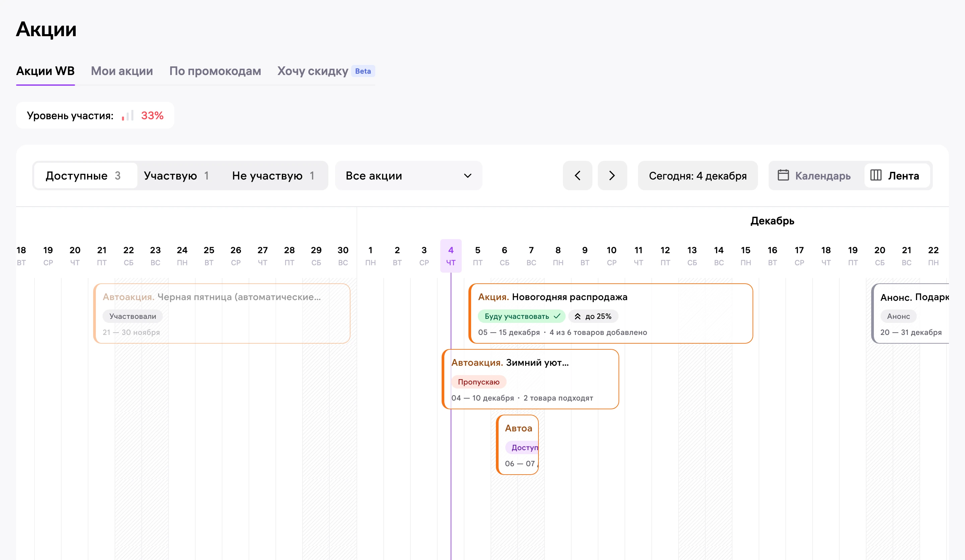The image size is (965, 560).
Task: Click the checkmark in Буду участвовать badge
Action: pos(557,316)
